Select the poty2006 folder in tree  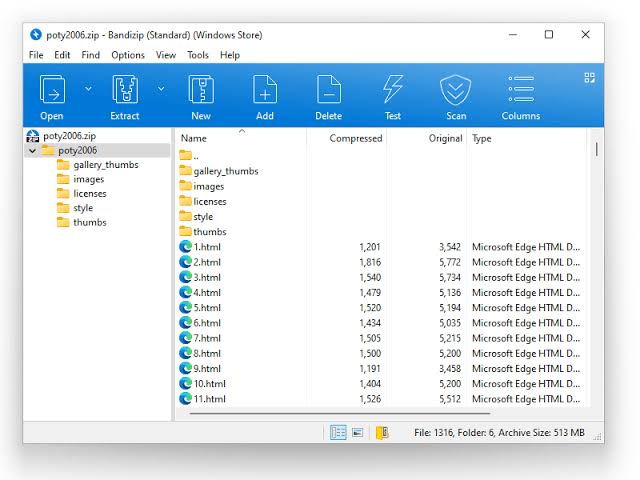point(77,151)
